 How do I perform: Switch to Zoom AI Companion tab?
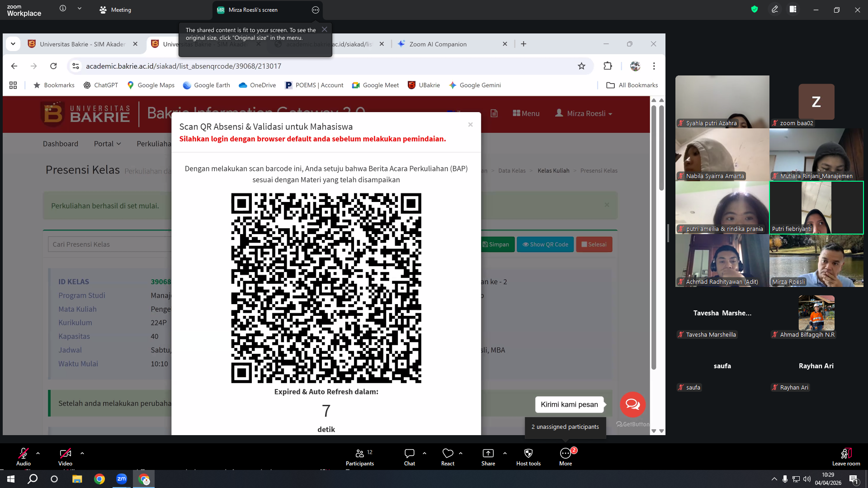click(452, 44)
